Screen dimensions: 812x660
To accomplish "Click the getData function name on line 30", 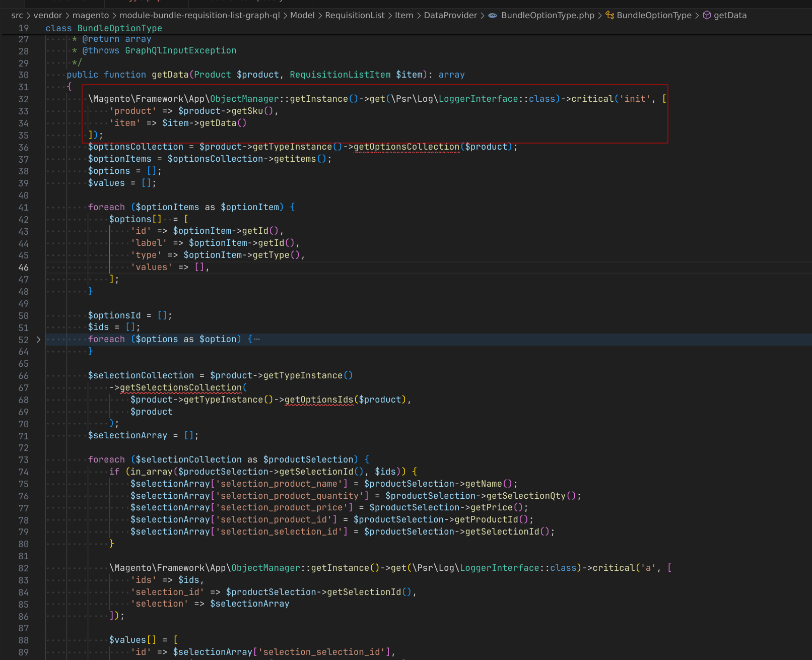I will (170, 75).
